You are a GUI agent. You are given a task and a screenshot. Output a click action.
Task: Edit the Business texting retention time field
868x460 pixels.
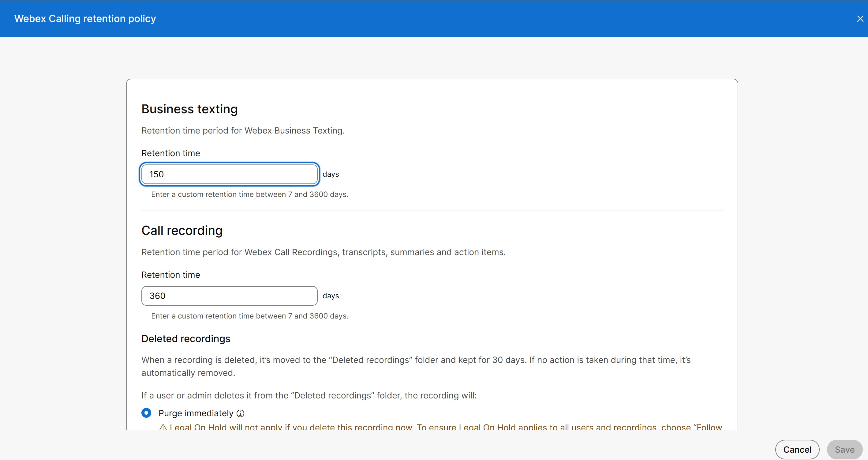(230, 174)
